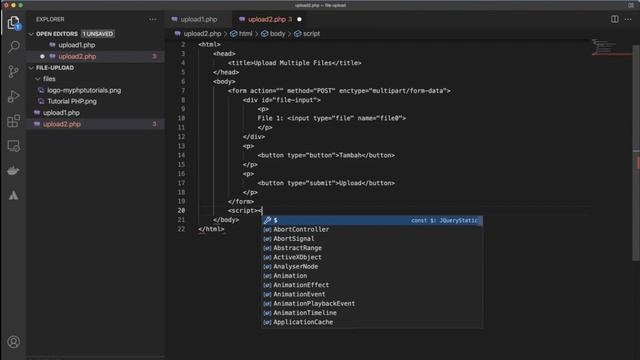Open Explorer panel more actions menu
The width and height of the screenshot is (640, 360).
coord(153,19)
